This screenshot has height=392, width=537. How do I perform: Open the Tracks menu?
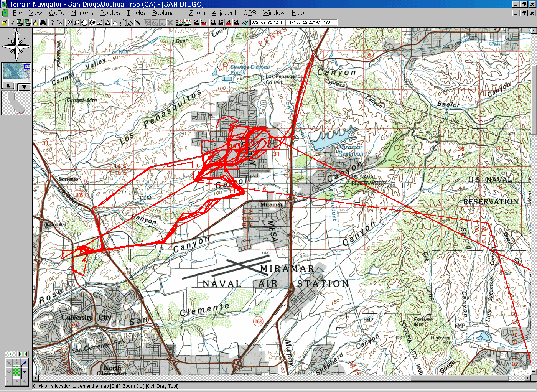[x=135, y=13]
